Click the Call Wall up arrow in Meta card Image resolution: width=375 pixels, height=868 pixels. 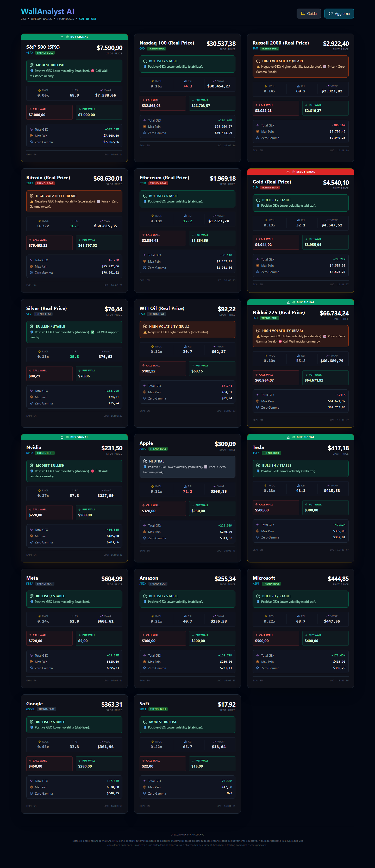(x=30, y=635)
